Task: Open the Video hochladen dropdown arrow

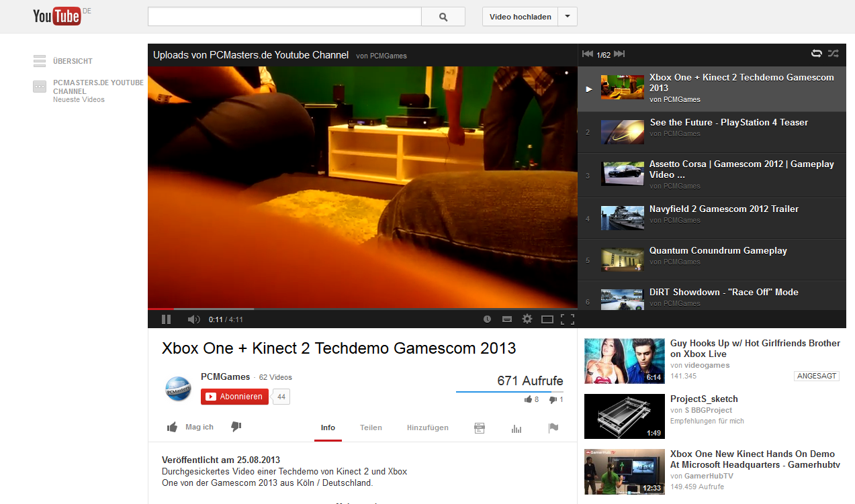Action: 568,17
